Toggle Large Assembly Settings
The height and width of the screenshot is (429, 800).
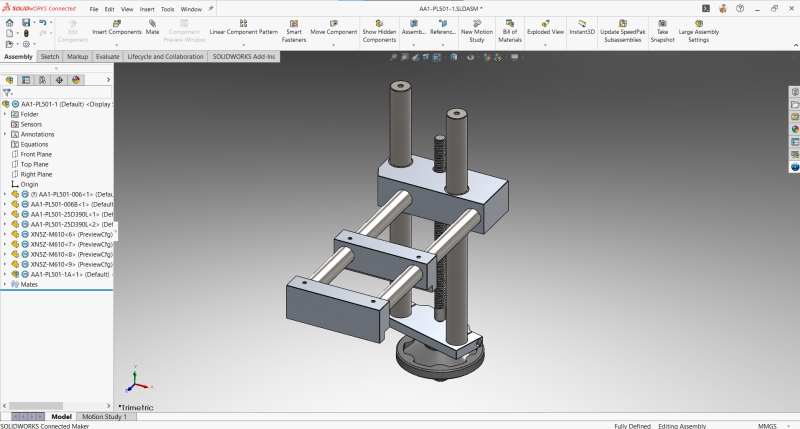pyautogui.click(x=698, y=24)
